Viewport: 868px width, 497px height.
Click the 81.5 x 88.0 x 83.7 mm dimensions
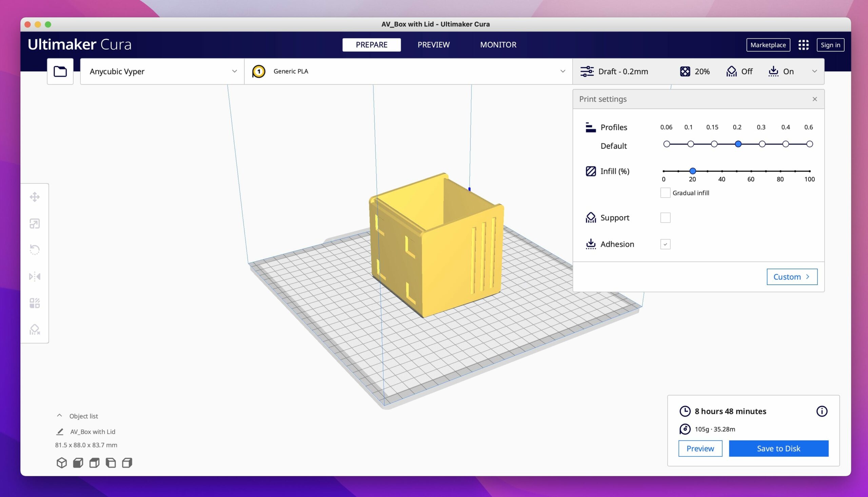coord(86,445)
